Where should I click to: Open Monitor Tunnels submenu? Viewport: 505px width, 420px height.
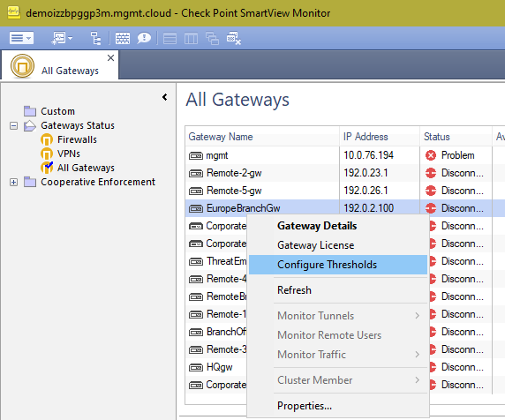[338, 316]
